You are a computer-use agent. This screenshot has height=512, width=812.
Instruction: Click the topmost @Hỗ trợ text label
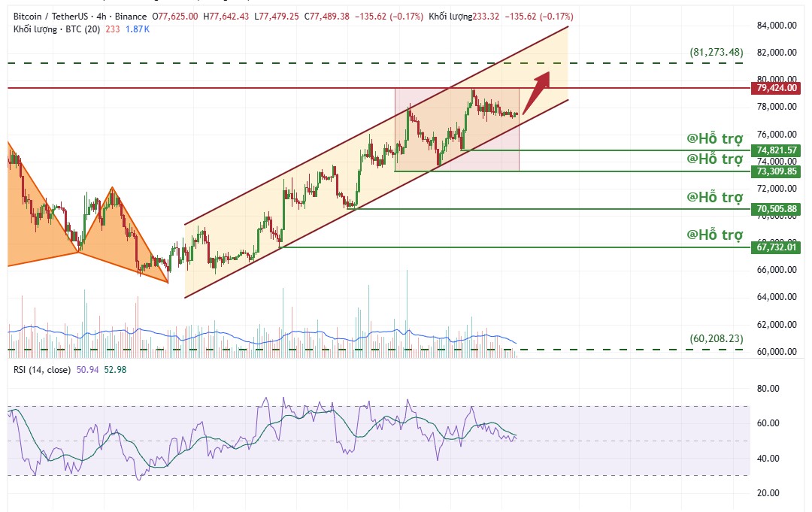coord(715,139)
